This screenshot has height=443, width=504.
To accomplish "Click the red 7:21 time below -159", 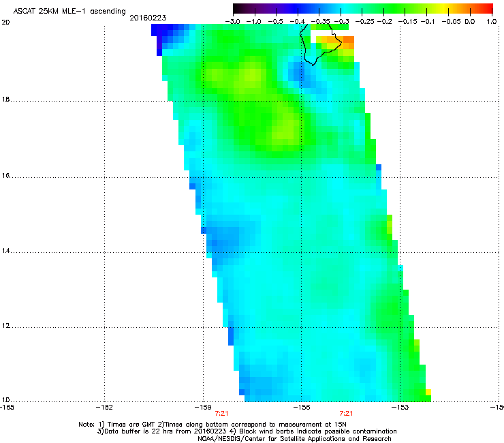I will click(221, 414).
